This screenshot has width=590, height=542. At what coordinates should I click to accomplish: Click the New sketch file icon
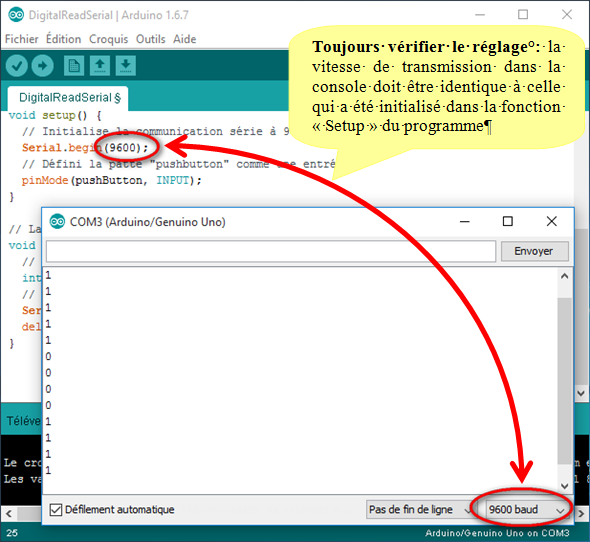pyautogui.click(x=74, y=66)
